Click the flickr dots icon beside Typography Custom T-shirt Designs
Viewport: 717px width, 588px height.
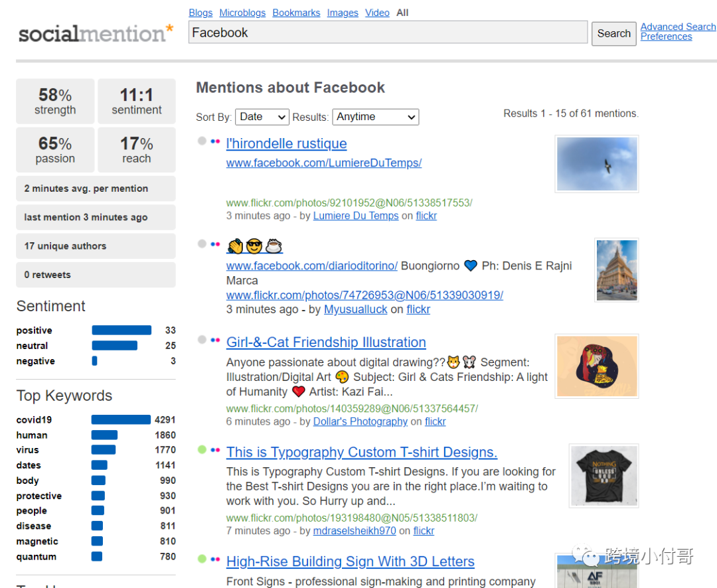(215, 450)
